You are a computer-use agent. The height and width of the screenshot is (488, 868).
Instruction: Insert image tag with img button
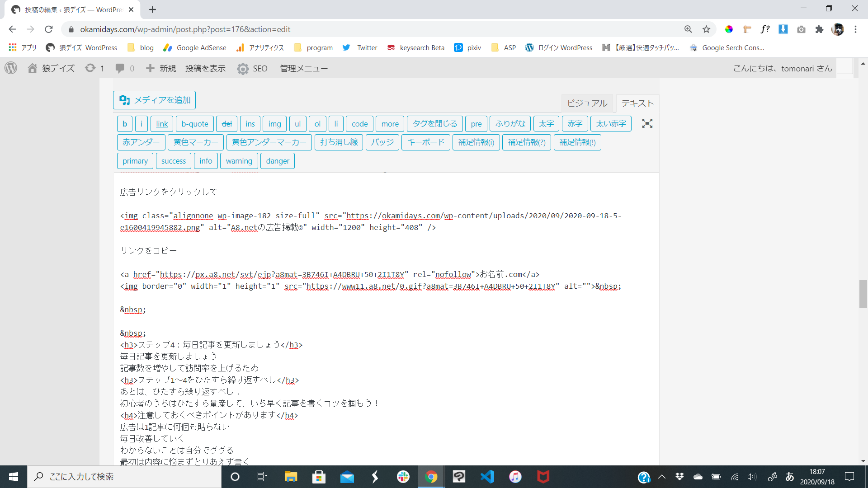(x=274, y=124)
